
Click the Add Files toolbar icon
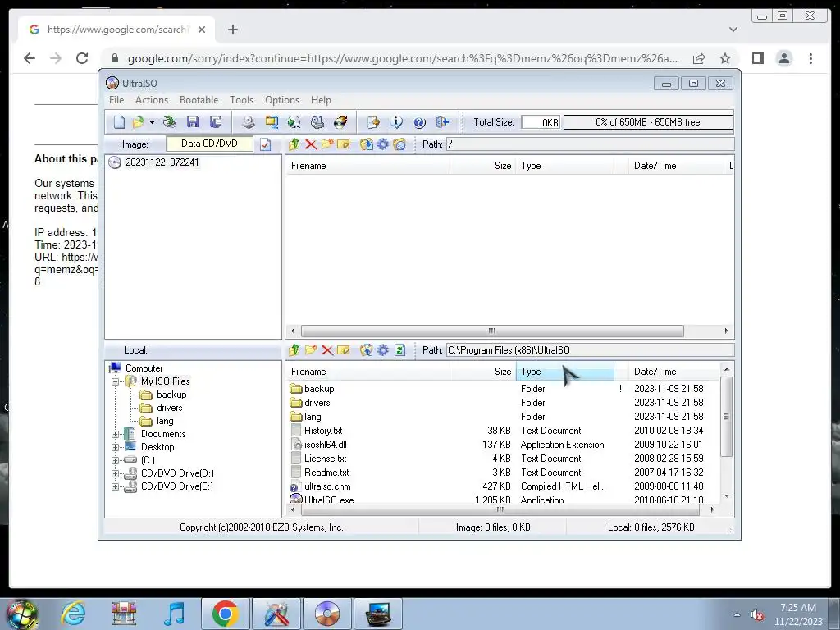(373, 122)
